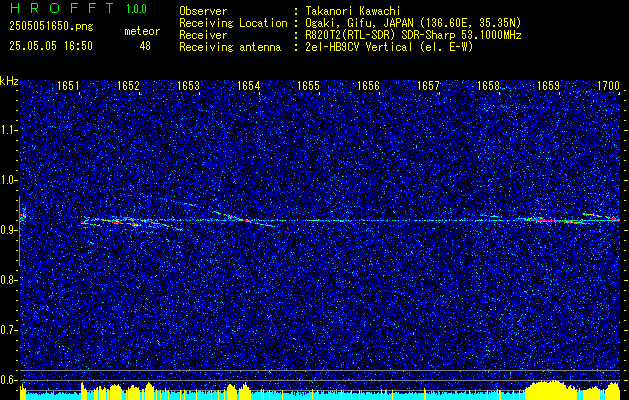The height and width of the screenshot is (400, 629).
Task: Click the Receiving antenna label
Action: 230,47
